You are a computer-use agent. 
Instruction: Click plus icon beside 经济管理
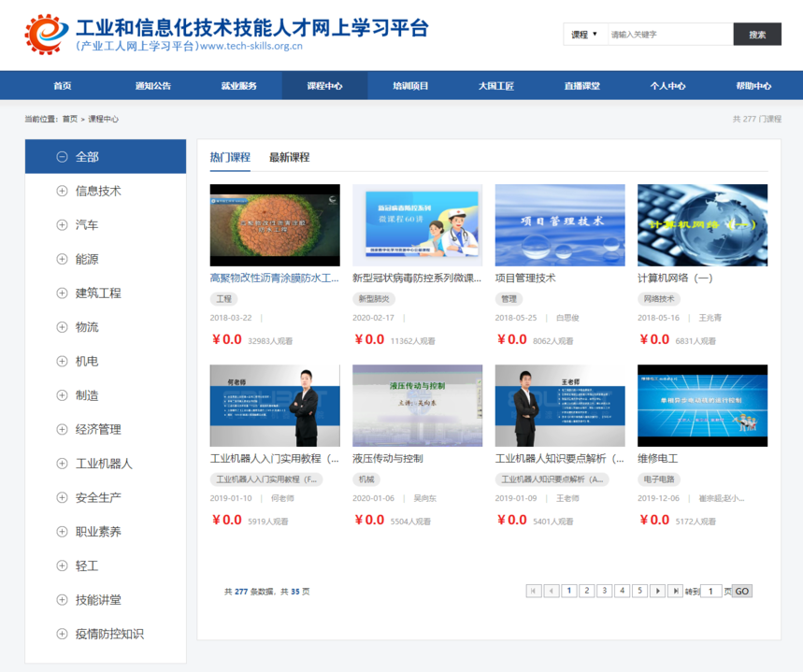[62, 429]
